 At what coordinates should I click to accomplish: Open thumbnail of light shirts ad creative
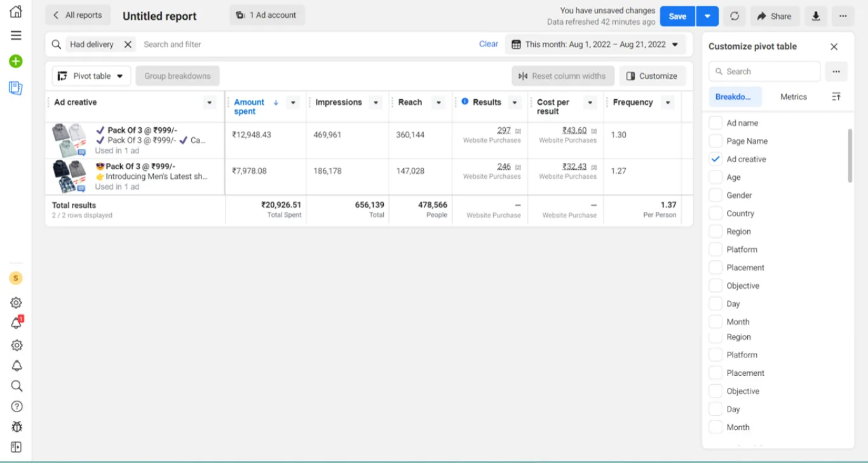click(x=69, y=141)
